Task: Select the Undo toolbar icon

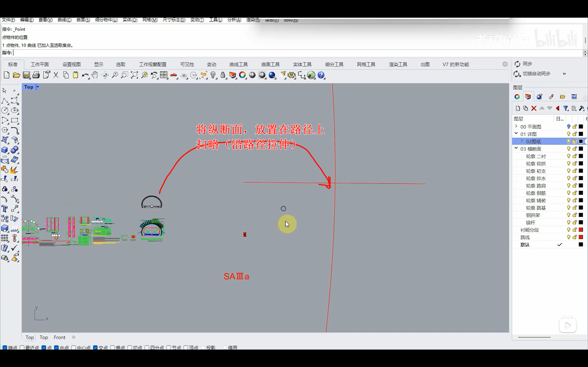Action: [x=85, y=75]
